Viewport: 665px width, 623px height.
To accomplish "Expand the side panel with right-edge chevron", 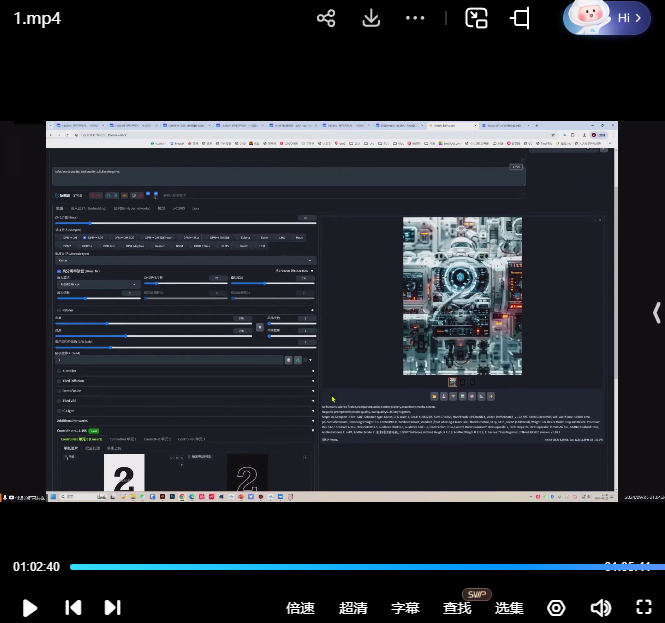I will point(656,313).
